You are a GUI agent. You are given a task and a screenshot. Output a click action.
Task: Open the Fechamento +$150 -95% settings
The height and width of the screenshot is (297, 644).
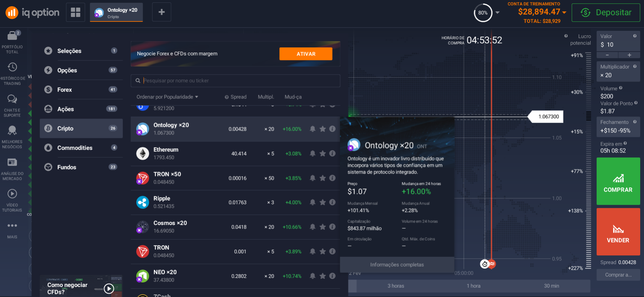(618, 127)
